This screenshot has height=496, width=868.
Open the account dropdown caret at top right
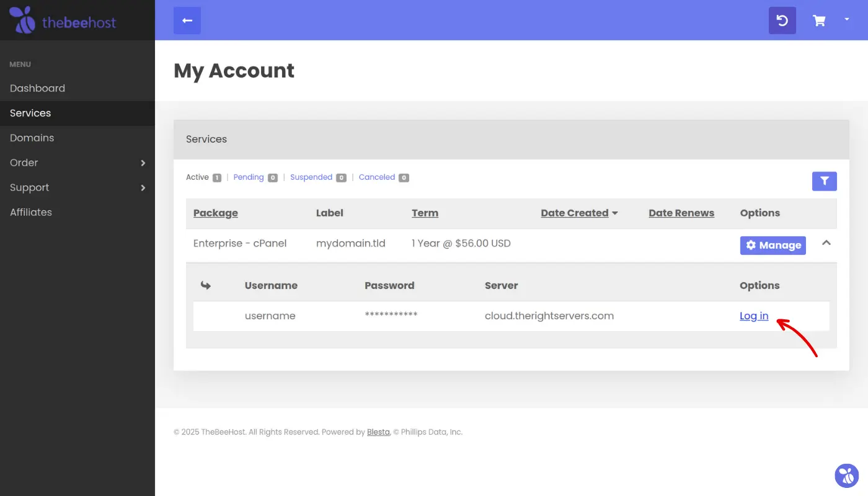tap(847, 20)
